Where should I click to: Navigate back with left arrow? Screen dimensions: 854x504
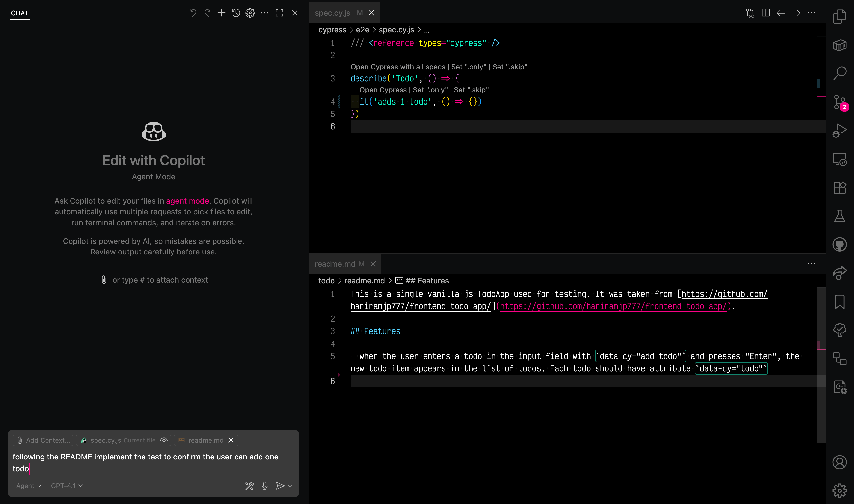pyautogui.click(x=781, y=13)
